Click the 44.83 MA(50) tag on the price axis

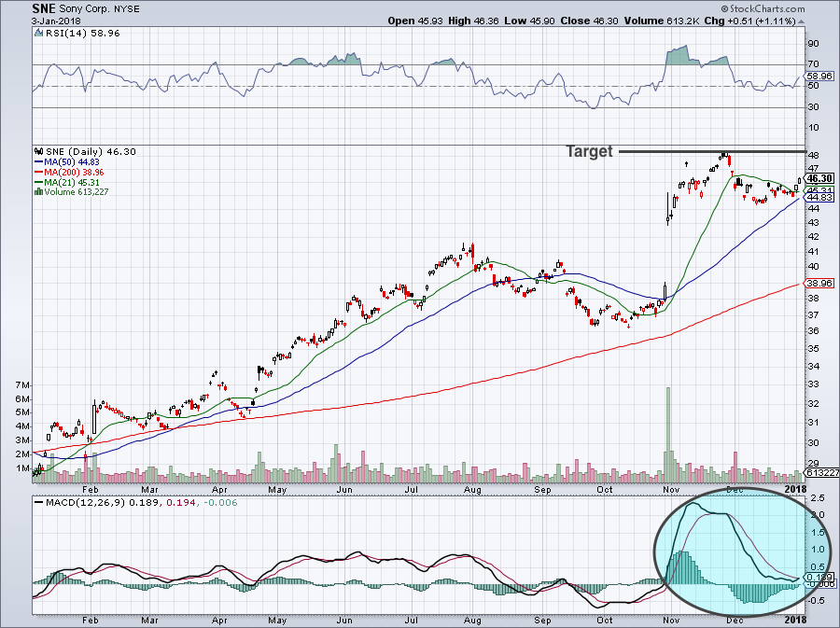(820, 198)
